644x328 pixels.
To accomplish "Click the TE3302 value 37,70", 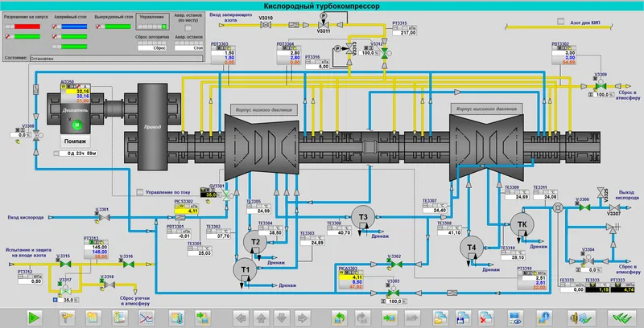I will [x=218, y=236].
